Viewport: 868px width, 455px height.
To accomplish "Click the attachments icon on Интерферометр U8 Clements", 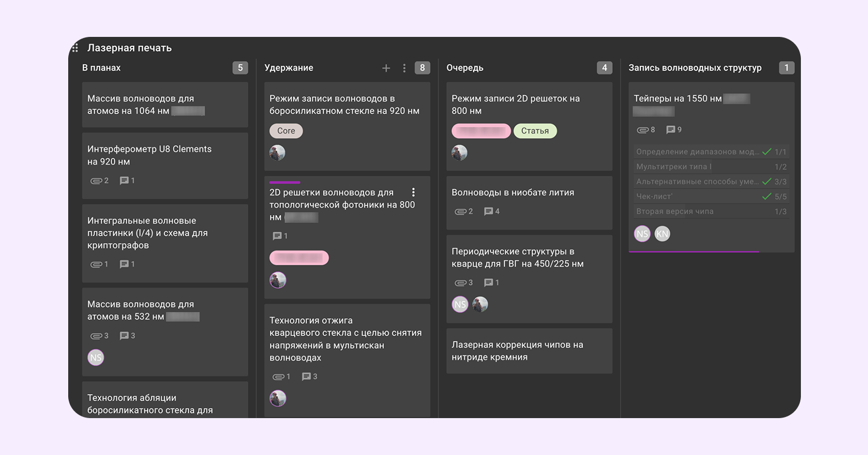I will point(96,181).
